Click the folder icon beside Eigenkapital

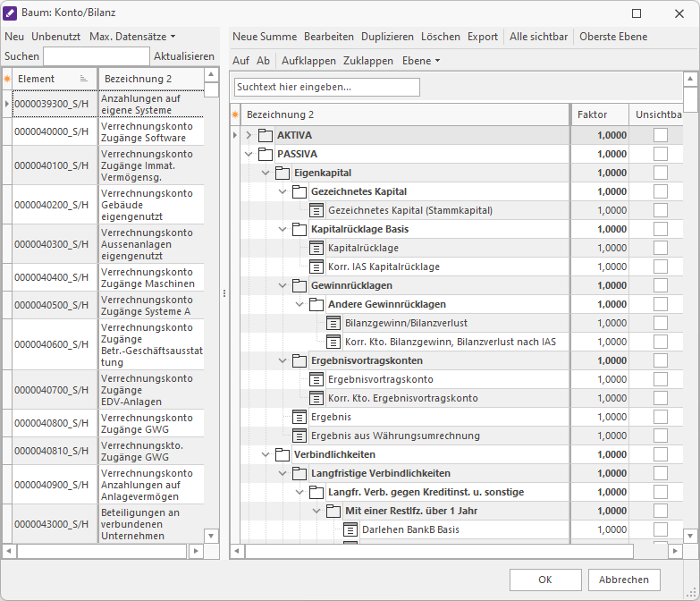[283, 173]
